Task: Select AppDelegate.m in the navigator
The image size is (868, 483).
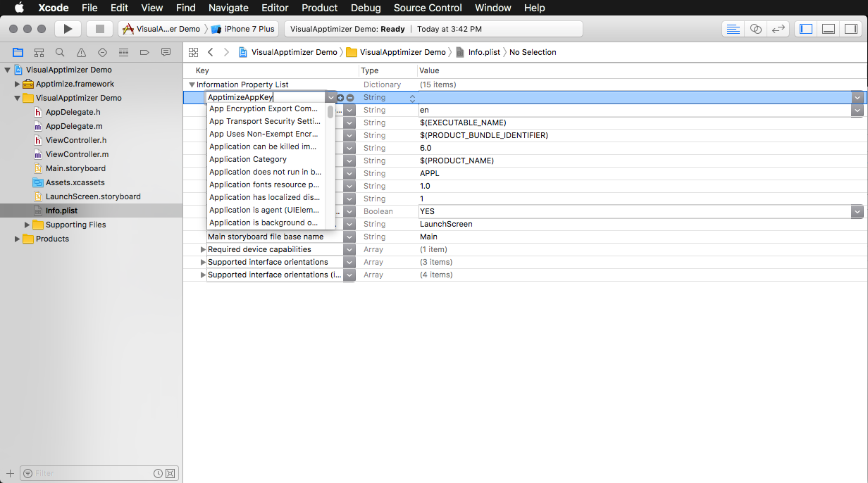Action: click(x=74, y=126)
